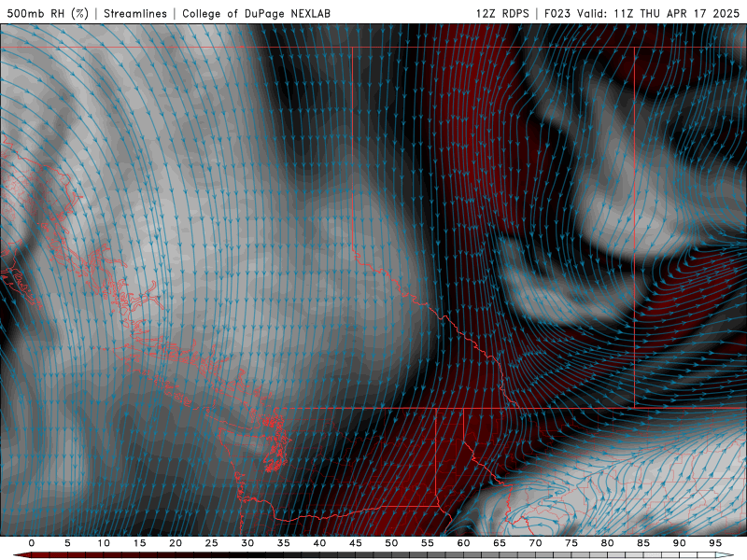
Task: Click the 5 label on the RH legend
Action: point(67,543)
